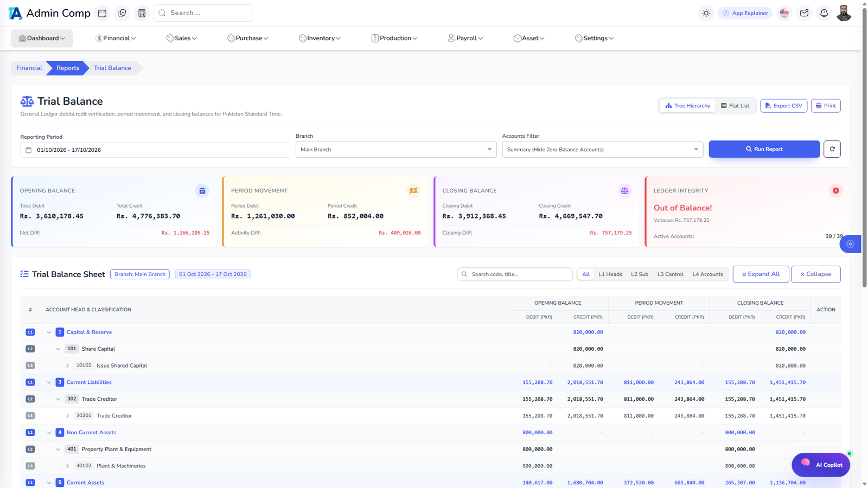Toggle the light/dark theme sun icon
Screen dimensions: 868x488
tap(706, 13)
